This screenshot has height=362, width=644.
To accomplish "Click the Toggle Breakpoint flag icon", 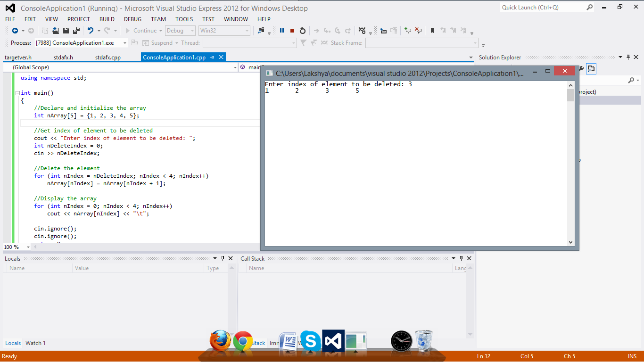I will point(432,30).
